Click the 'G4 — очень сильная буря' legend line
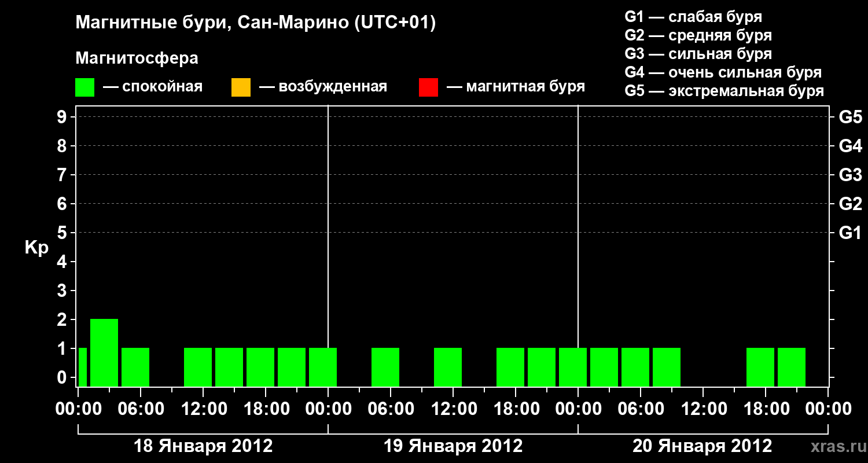 pos(723,72)
